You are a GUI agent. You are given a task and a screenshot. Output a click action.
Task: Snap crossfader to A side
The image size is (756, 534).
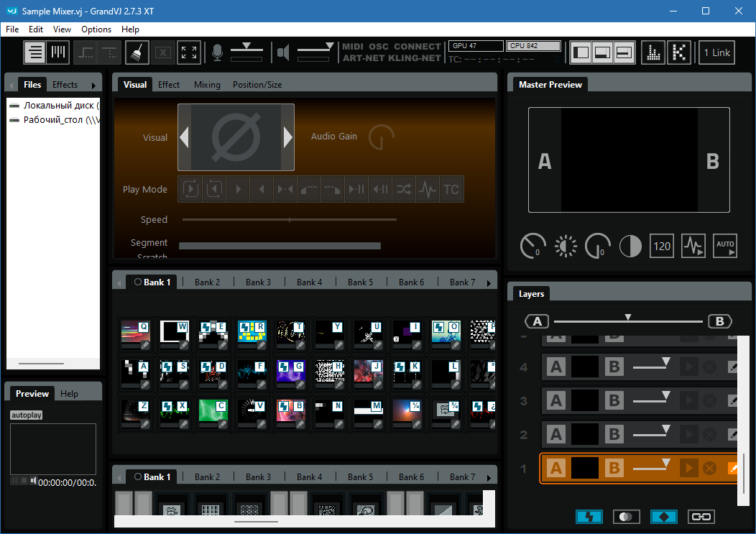tap(537, 321)
